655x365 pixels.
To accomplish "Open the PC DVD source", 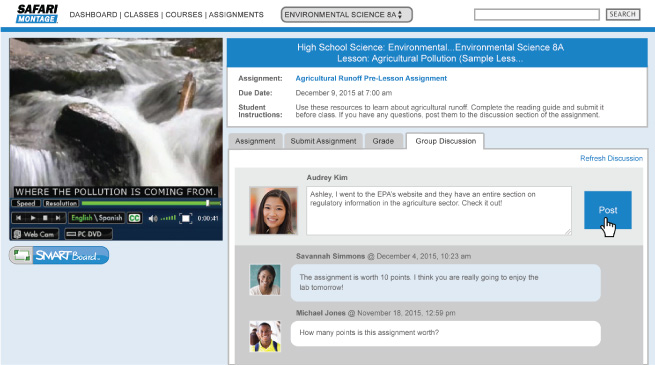I will (88, 234).
